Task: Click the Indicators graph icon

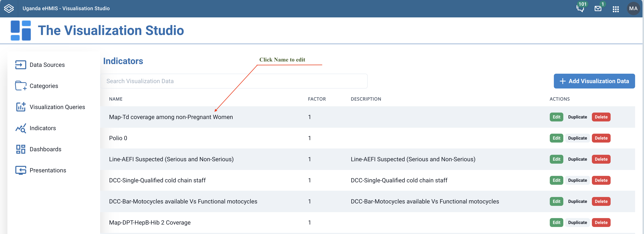Action: pyautogui.click(x=21, y=128)
